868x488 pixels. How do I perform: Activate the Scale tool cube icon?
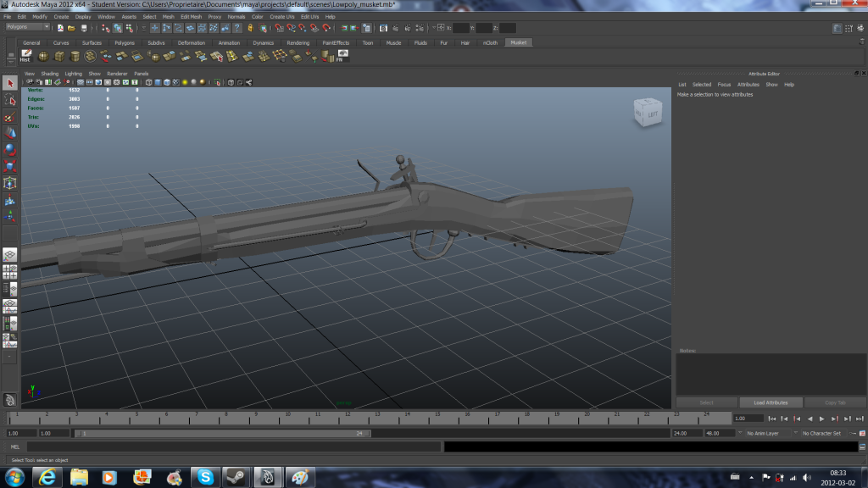pos(10,166)
